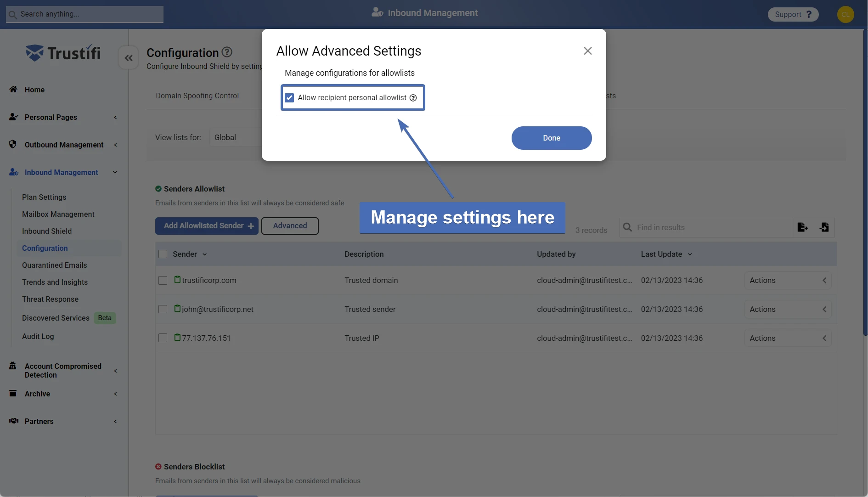Click the CL user avatar
Image resolution: width=868 pixels, height=497 pixels.
click(x=845, y=14)
